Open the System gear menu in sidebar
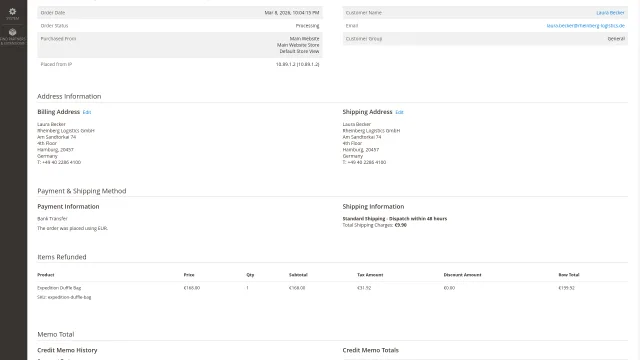Image resolution: width=640 pixels, height=360 pixels. pos(13,14)
